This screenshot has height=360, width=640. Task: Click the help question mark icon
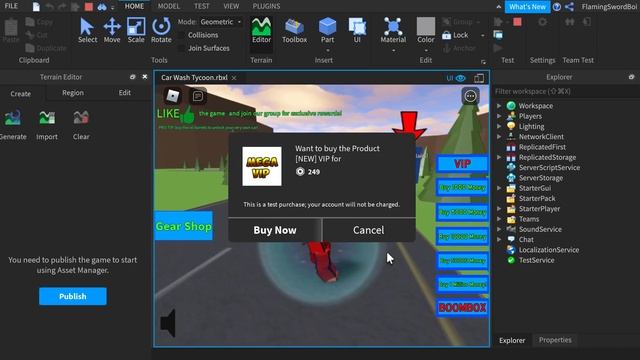pyautogui.click(x=557, y=7)
